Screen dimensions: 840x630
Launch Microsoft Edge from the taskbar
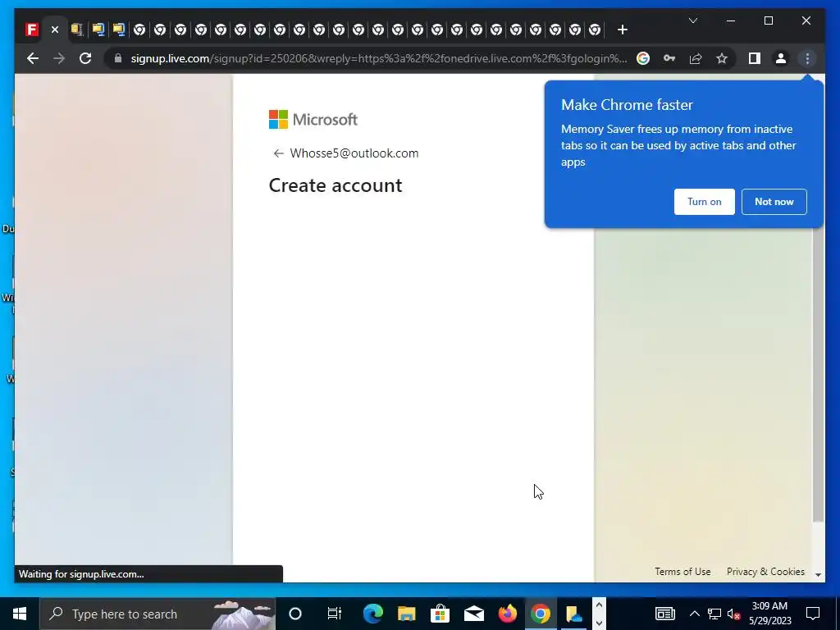coord(373,614)
